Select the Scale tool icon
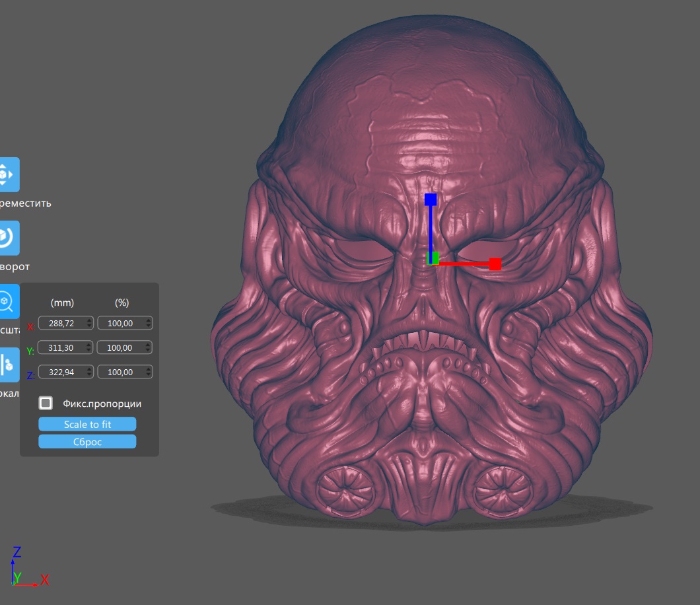Viewport: 700px width, 605px height. point(9,301)
